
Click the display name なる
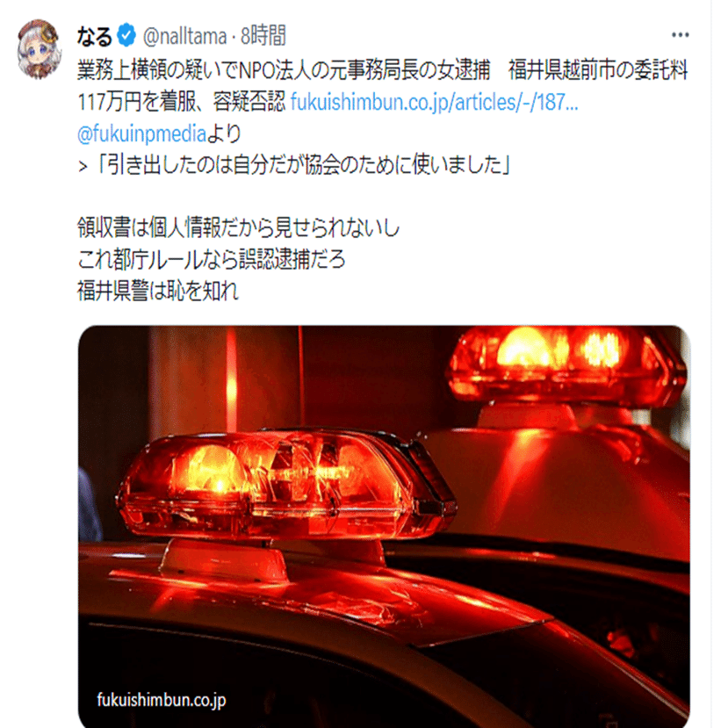(x=95, y=36)
